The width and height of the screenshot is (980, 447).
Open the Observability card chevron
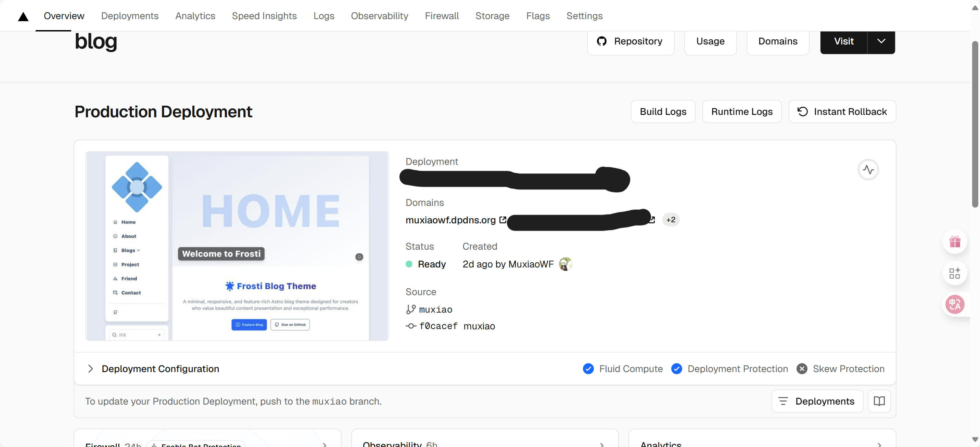click(x=602, y=444)
